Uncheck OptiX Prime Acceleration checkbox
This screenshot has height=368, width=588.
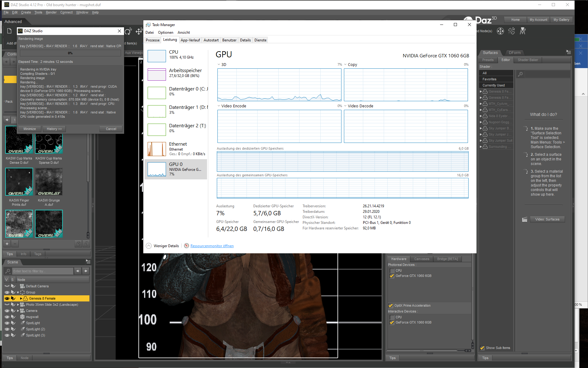click(391, 305)
